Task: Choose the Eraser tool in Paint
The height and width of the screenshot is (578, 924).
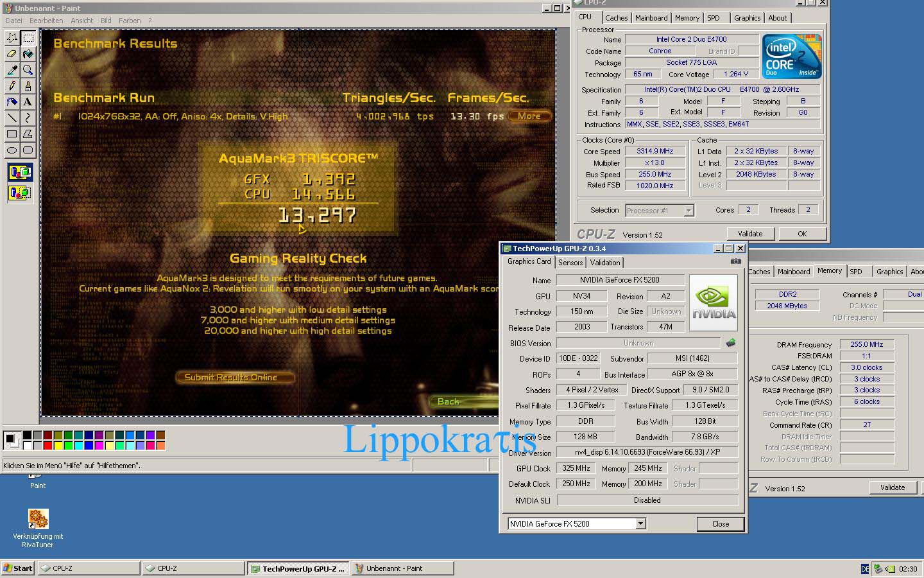Action: click(12, 54)
